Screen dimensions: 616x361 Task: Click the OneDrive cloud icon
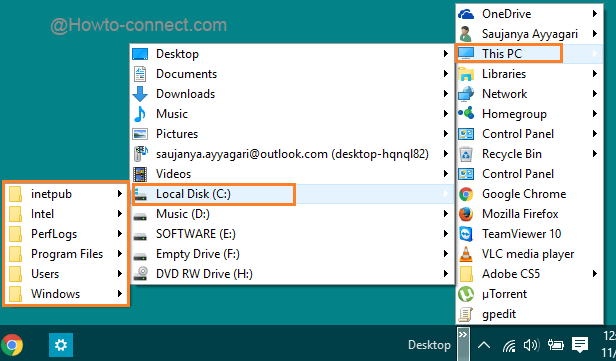coord(466,14)
